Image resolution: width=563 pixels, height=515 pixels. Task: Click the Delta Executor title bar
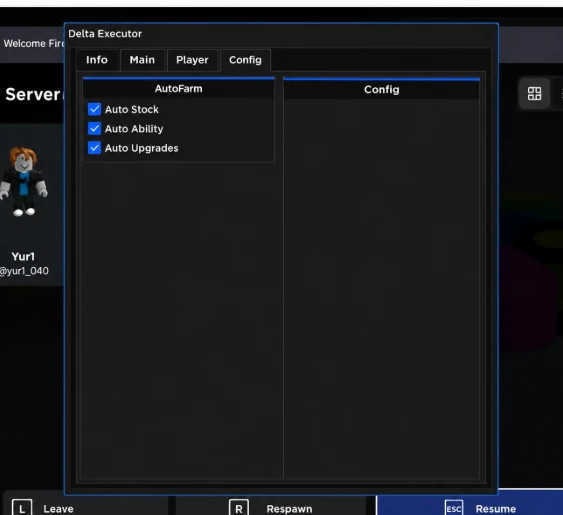(281, 34)
